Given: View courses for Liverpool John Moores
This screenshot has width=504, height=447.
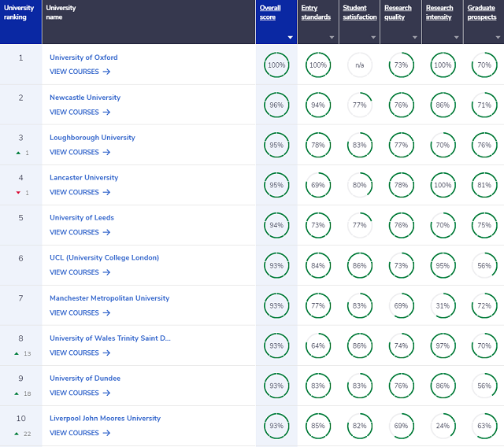Looking at the screenshot, I should (x=80, y=433).
